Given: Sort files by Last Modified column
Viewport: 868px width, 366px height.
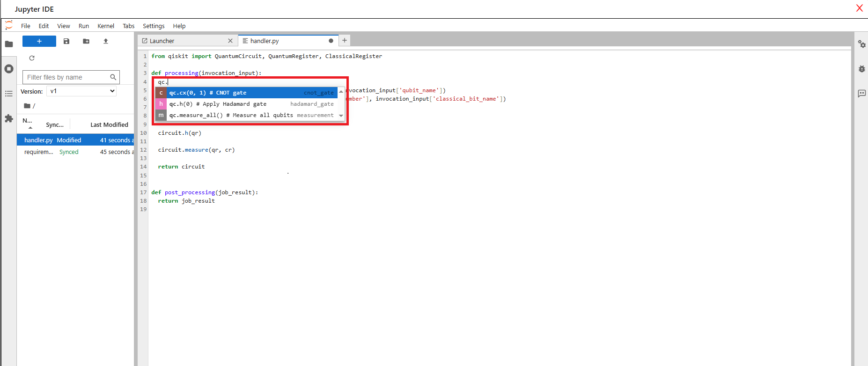Looking at the screenshot, I should click(109, 124).
